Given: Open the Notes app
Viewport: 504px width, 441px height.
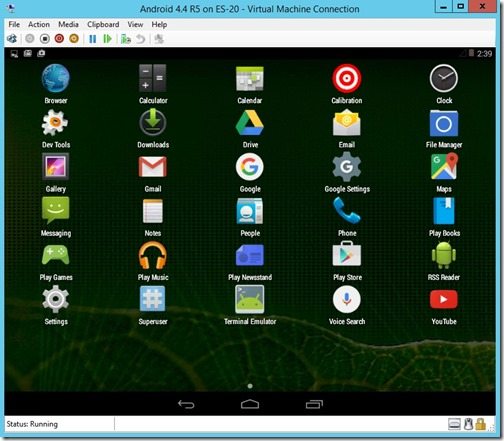Looking at the screenshot, I should [x=153, y=211].
